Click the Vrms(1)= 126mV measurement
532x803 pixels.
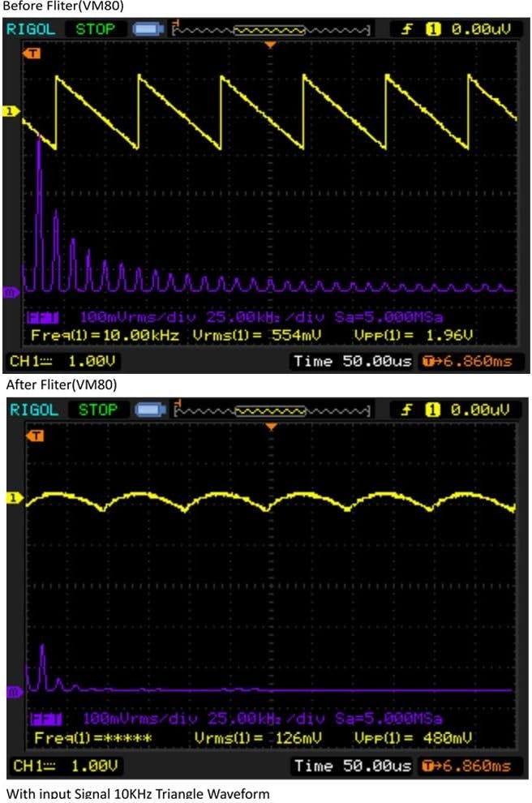click(258, 738)
